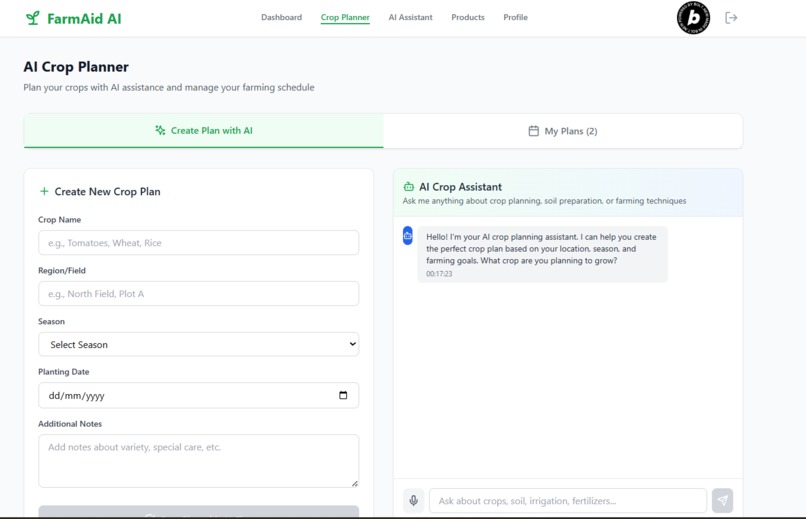Click the FarmAid AI brand name

point(84,18)
